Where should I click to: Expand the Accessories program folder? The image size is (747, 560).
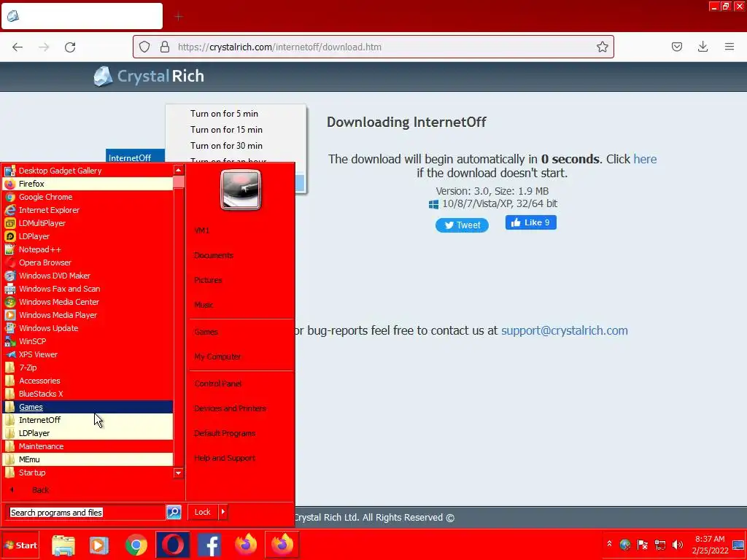coord(88,381)
